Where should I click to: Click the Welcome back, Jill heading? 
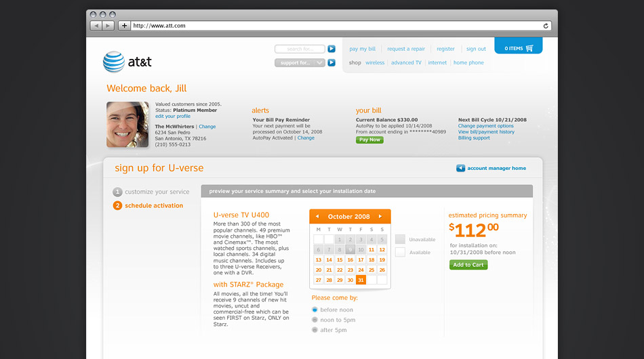tap(146, 88)
